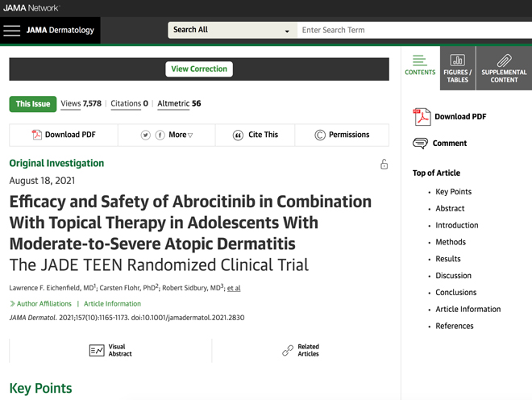The height and width of the screenshot is (400, 532).
Task: Switch to Figures / Tables tab
Action: pos(458,68)
